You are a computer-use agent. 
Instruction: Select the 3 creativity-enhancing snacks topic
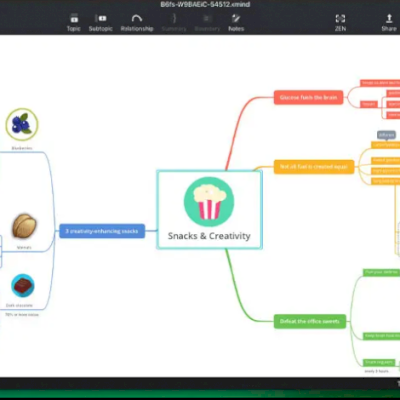point(102,231)
